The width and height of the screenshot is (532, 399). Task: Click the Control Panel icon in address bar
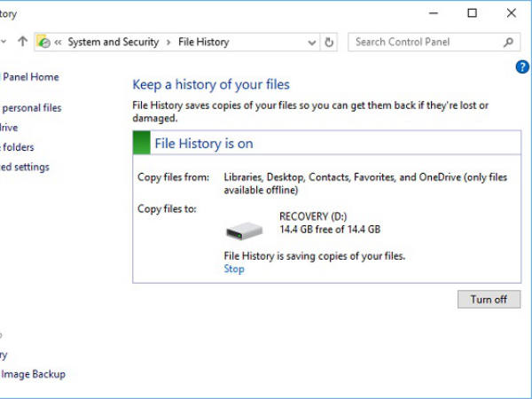pos(43,42)
